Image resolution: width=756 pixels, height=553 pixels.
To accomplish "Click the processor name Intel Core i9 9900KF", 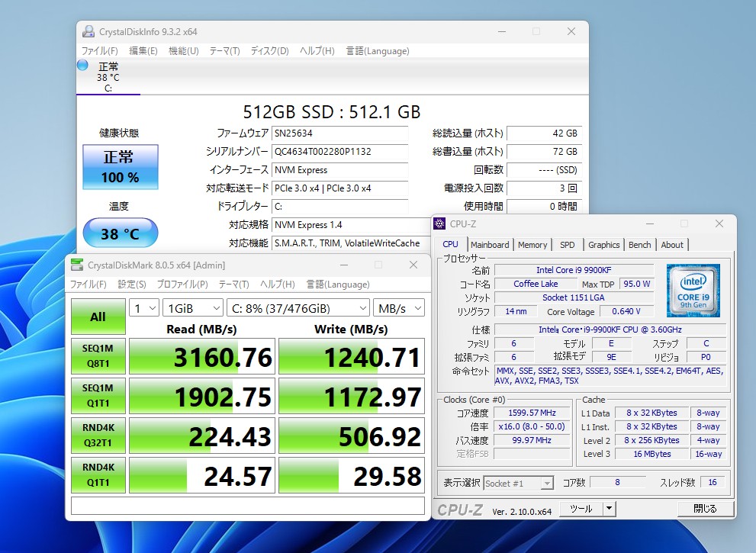I will click(x=574, y=270).
